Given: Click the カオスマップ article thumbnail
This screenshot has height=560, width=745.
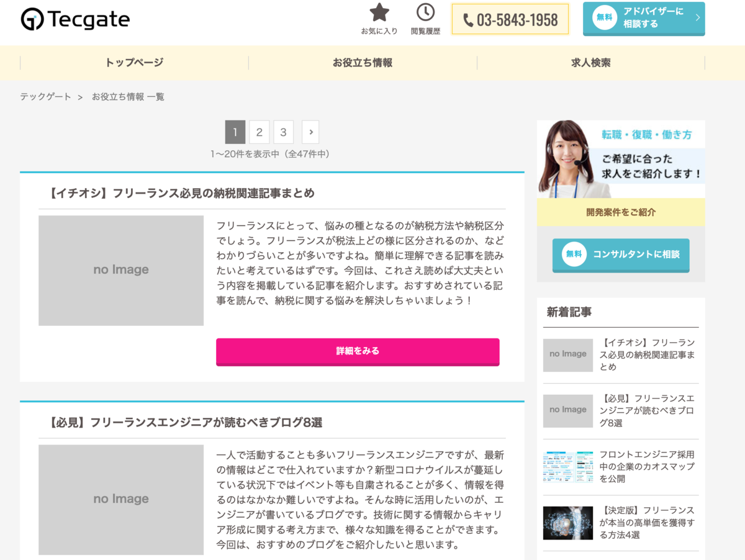Looking at the screenshot, I should pos(568,467).
